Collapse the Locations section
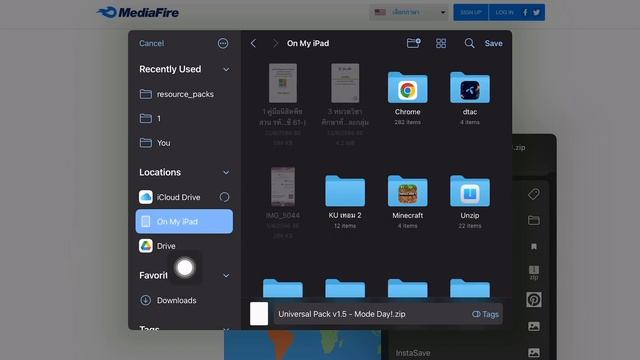Viewport: 640px width, 360px height. pyautogui.click(x=226, y=173)
